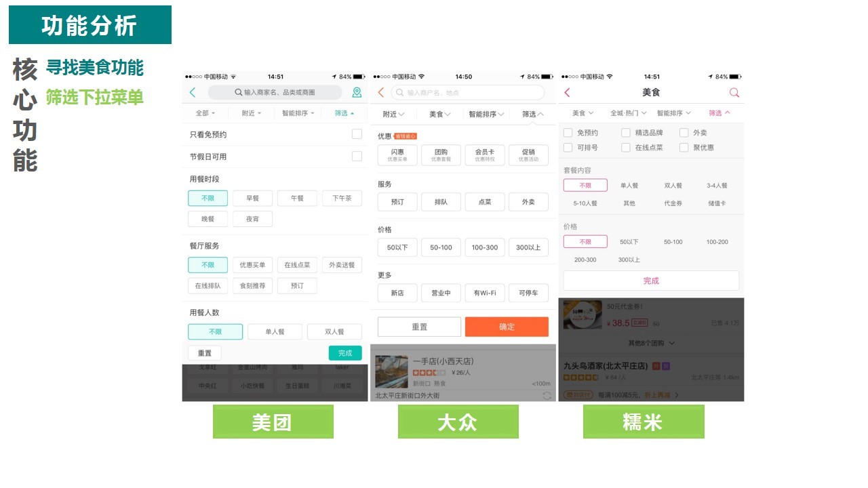Enable the 免预约 checkbox in Nuomi filters

(x=568, y=133)
